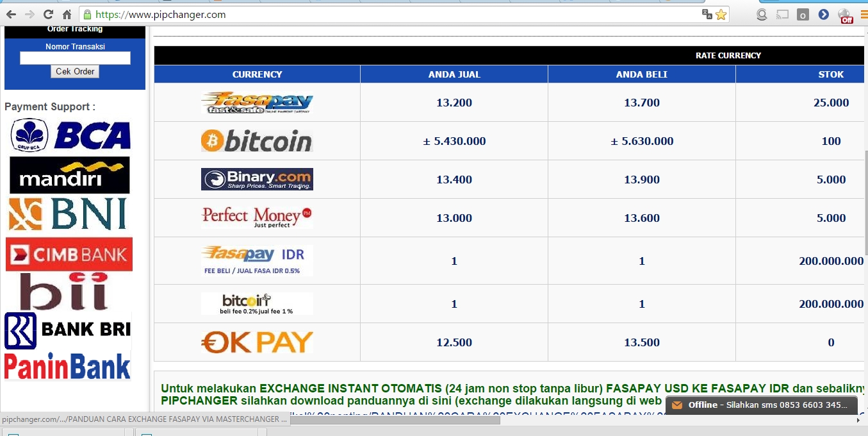The height and width of the screenshot is (436, 868).
Task: Click the BCA bank logo
Action: tap(70, 135)
